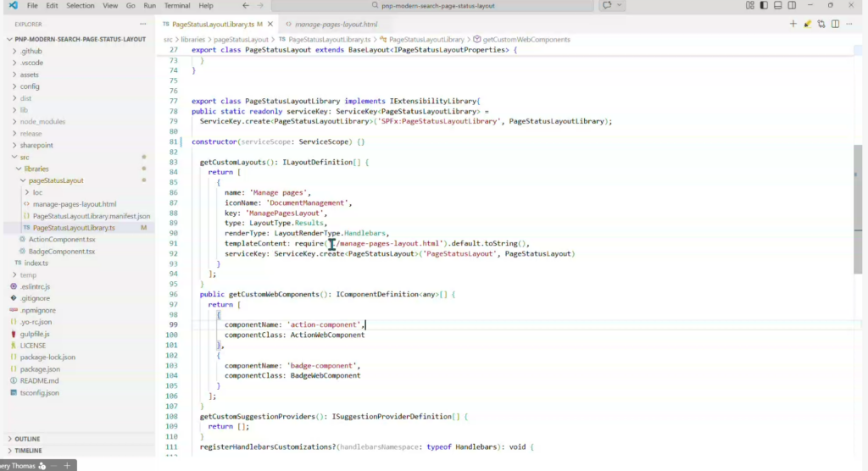This screenshot has height=471, width=868.
Task: Open BadgeComponent.tsx from the Explorer
Action: click(x=61, y=252)
